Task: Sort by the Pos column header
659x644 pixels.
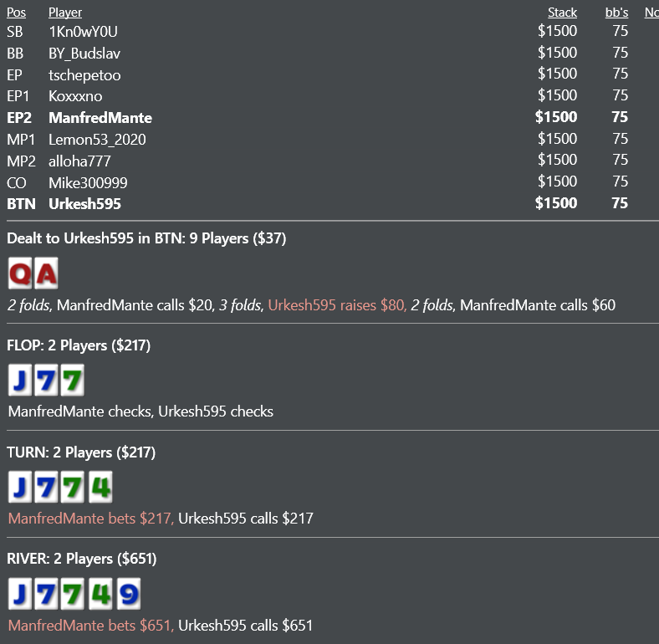Action: [17, 13]
